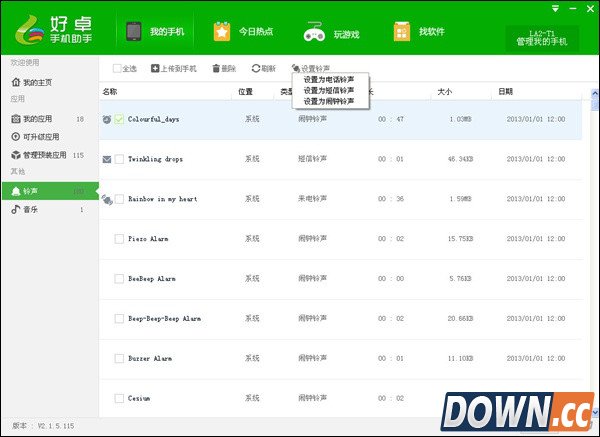Click the scrollbar up arrow
Image resolution: width=600 pixels, height=437 pixels.
(x=595, y=93)
